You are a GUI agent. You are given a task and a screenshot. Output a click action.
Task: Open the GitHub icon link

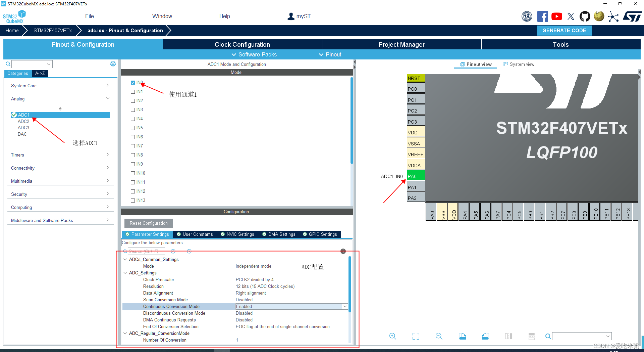click(585, 16)
